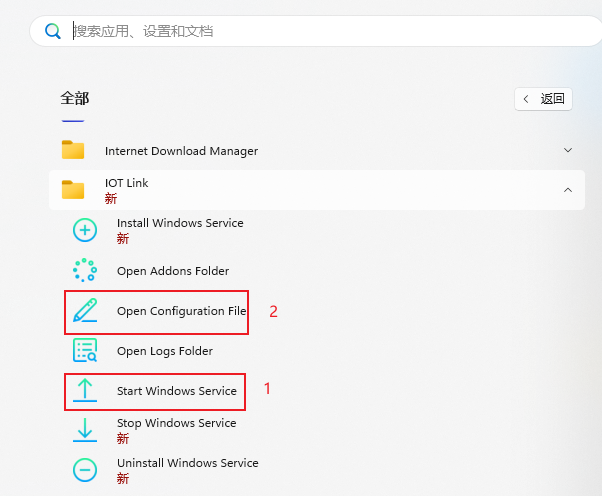Click the Uninstall Windows Service minus icon
The width and height of the screenshot is (602, 496).
pyautogui.click(x=85, y=470)
